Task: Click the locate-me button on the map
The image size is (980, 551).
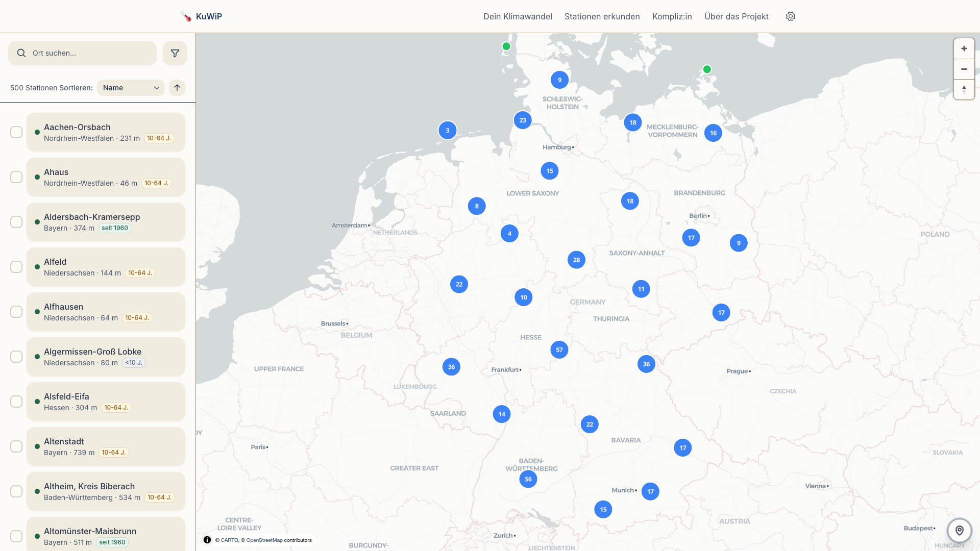Action: click(x=960, y=530)
